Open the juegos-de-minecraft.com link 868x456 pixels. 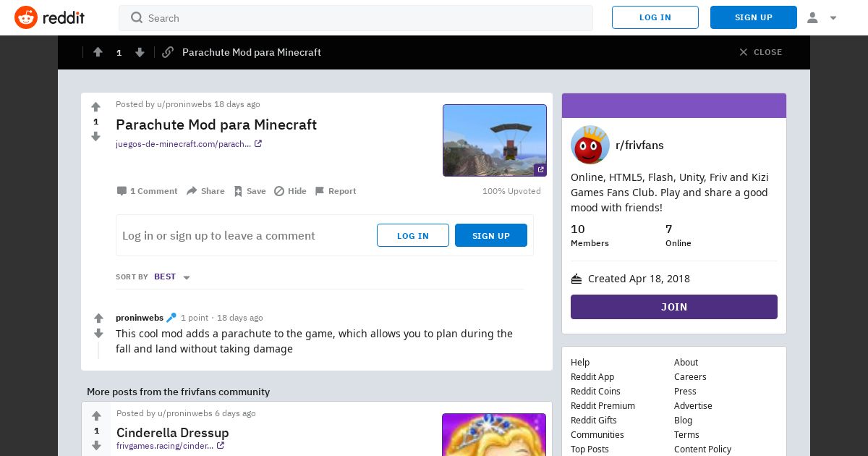click(183, 144)
